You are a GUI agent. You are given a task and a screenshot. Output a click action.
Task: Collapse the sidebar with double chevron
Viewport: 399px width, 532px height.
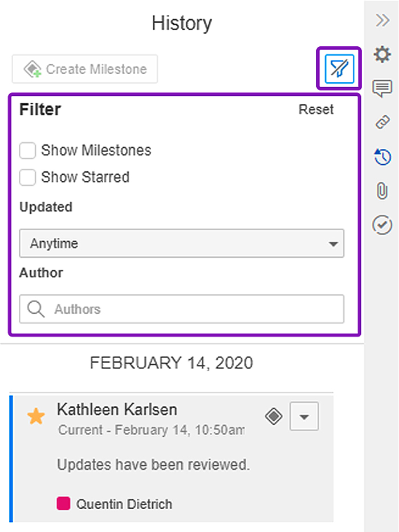tap(382, 21)
